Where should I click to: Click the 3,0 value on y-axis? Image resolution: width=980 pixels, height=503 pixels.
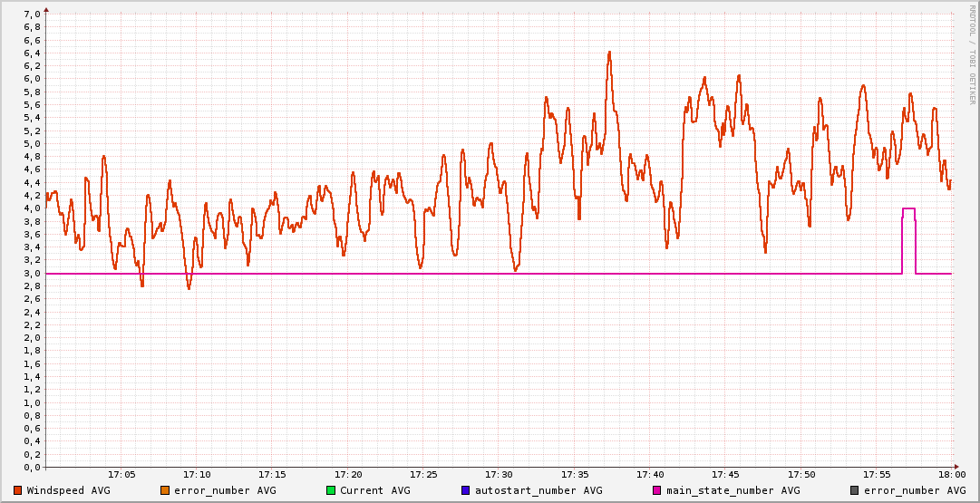point(31,273)
